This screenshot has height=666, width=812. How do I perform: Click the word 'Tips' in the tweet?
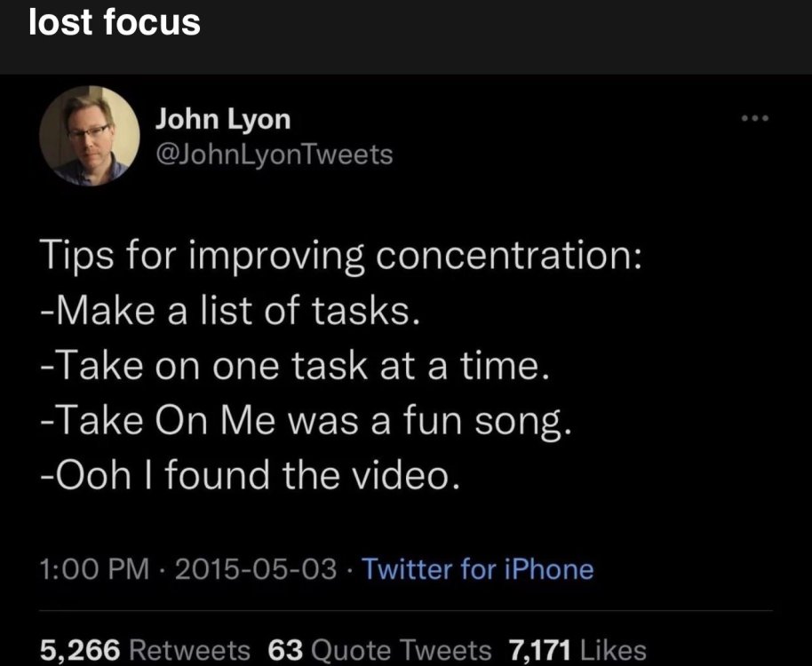point(76,255)
